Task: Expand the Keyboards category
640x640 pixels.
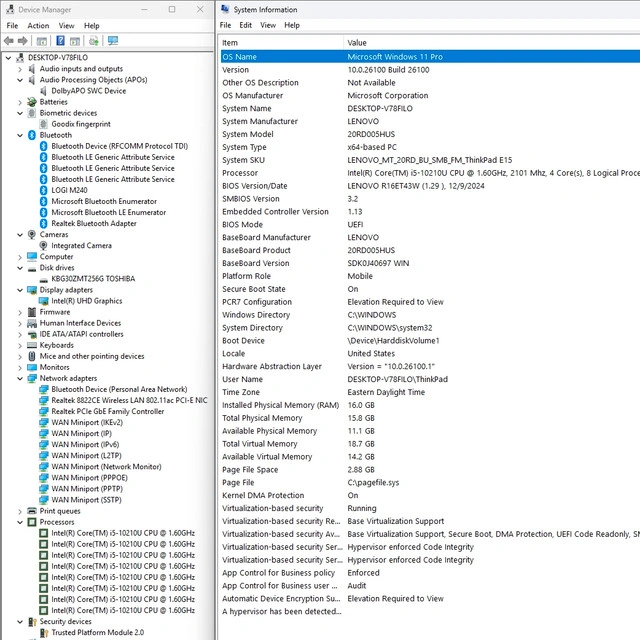Action: click(x=20, y=345)
